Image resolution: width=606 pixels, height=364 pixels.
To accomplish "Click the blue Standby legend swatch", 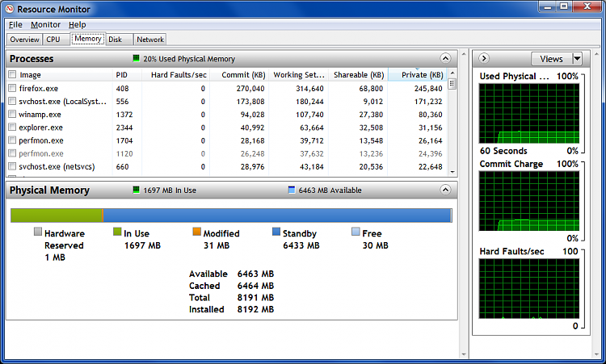I will click(276, 232).
